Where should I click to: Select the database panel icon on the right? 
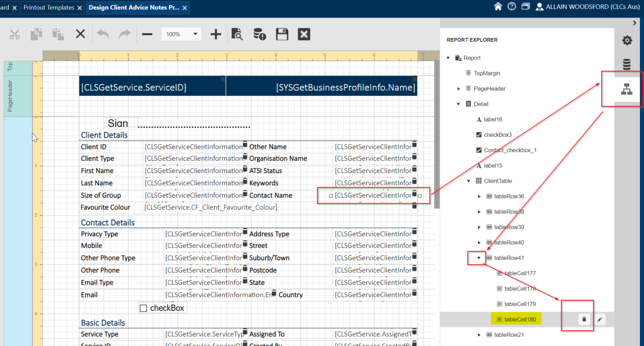pos(627,64)
